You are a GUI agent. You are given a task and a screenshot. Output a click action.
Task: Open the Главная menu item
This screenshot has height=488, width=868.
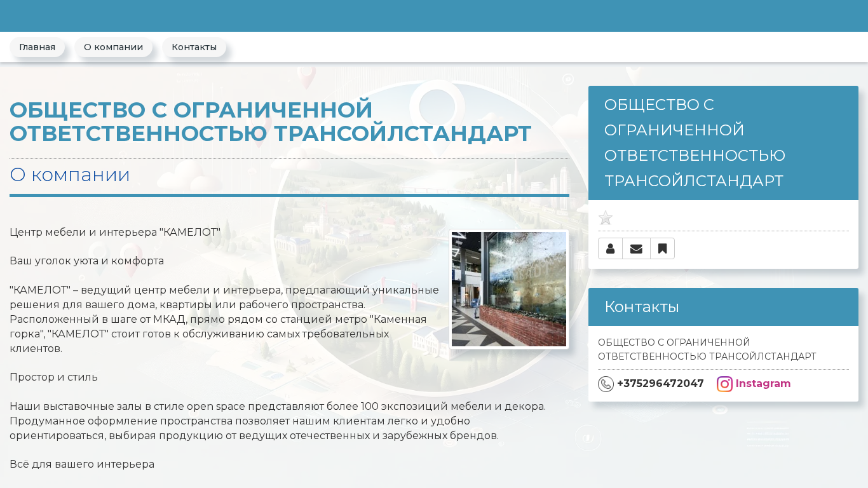pyautogui.click(x=37, y=47)
